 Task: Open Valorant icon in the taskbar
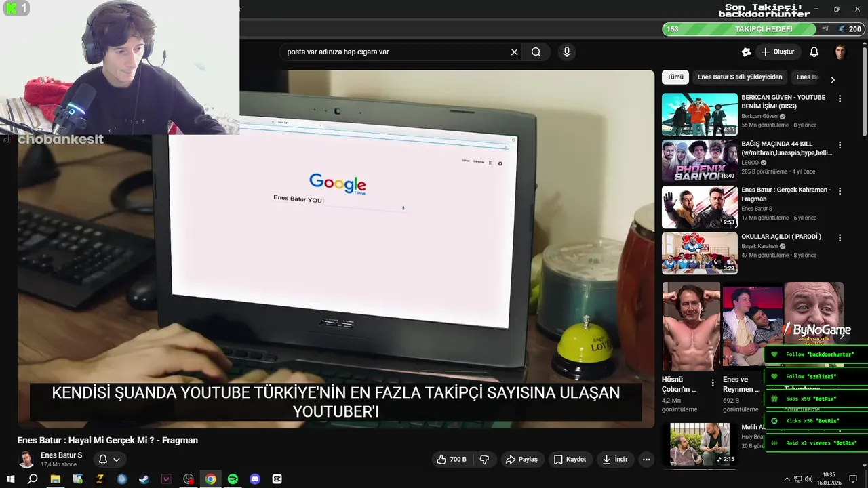[166, 479]
